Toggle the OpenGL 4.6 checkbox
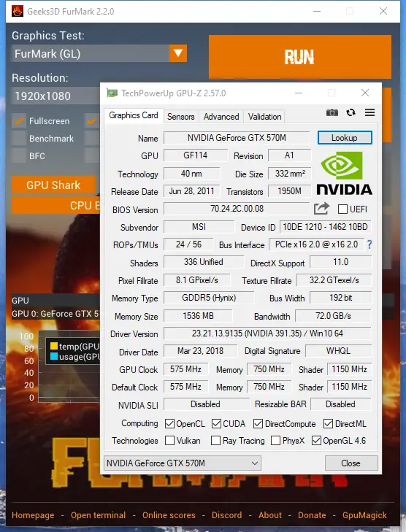 pos(316,440)
